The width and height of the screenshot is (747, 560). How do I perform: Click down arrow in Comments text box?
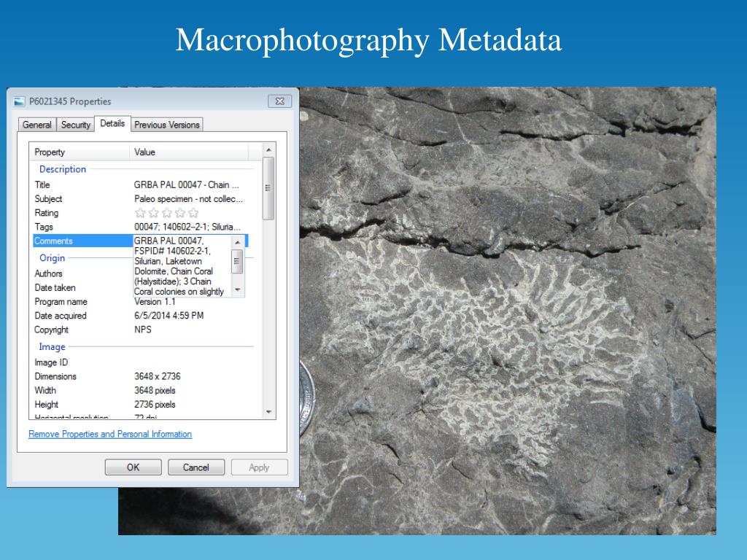point(238,289)
